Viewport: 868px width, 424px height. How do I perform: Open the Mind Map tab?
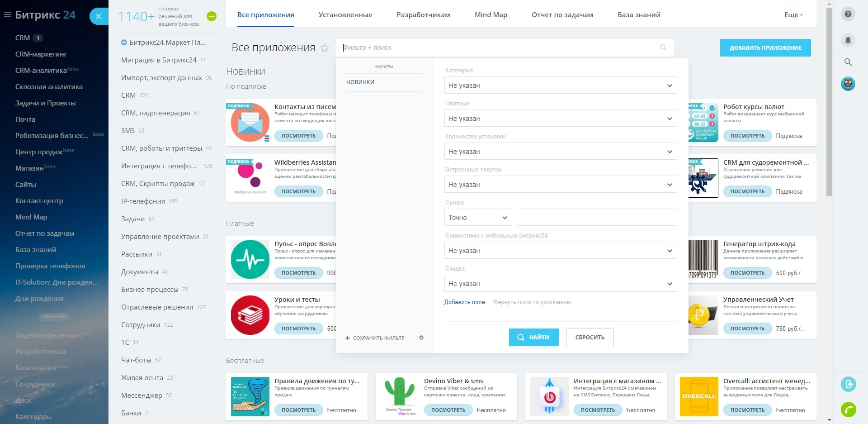491,15
